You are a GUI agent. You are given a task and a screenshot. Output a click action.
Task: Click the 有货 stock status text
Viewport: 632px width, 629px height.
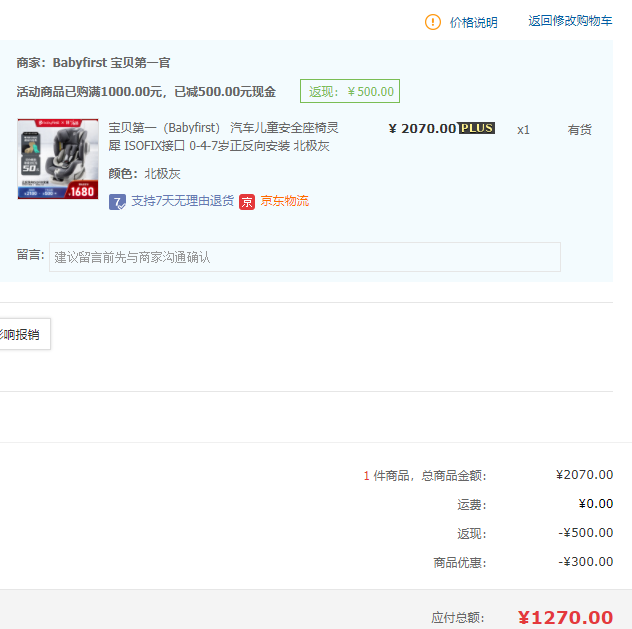(x=580, y=130)
